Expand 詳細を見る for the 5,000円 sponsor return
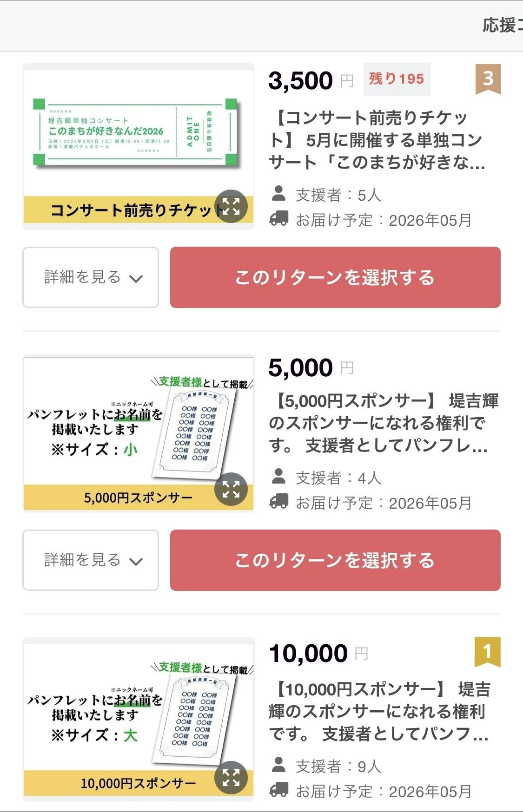 pos(91,560)
